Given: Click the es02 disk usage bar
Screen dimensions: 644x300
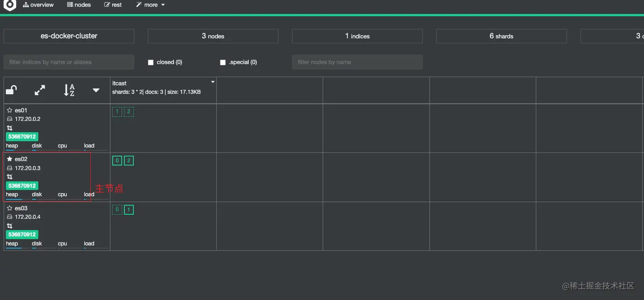Looking at the screenshot, I should 44,199.
